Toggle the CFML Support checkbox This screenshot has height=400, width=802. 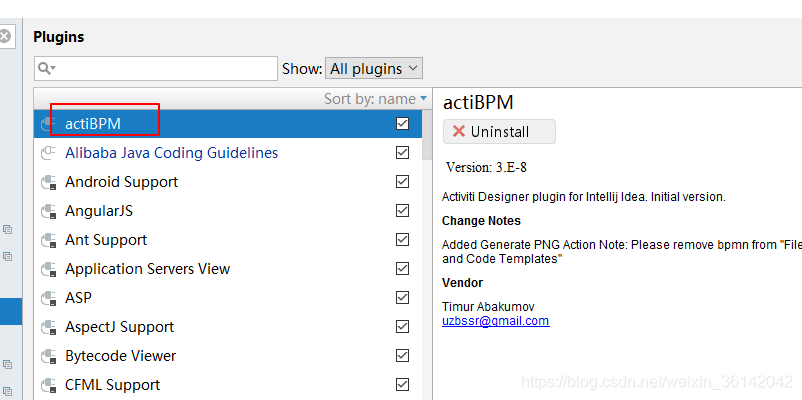[403, 385]
